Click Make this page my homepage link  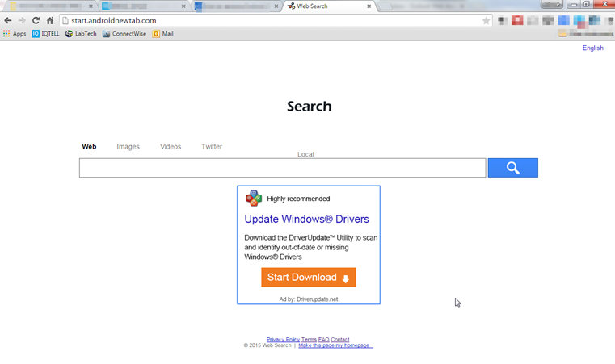(335, 345)
